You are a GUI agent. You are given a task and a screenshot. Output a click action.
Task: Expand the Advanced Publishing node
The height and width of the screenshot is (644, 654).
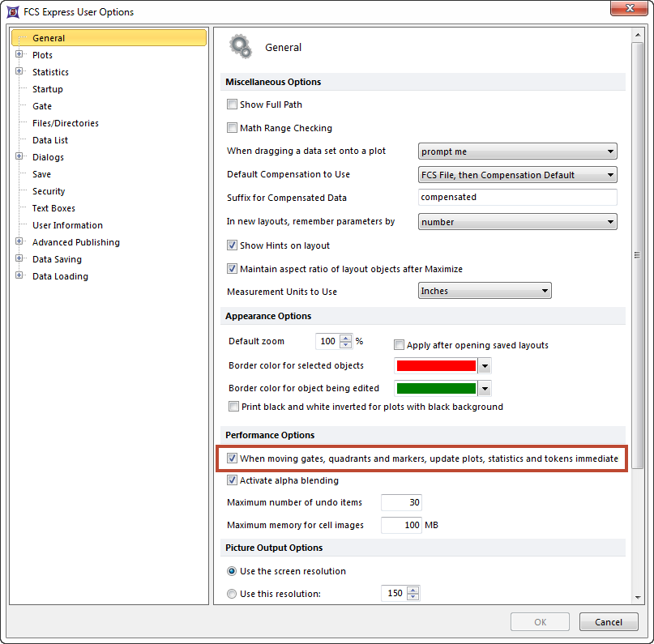[x=19, y=242]
